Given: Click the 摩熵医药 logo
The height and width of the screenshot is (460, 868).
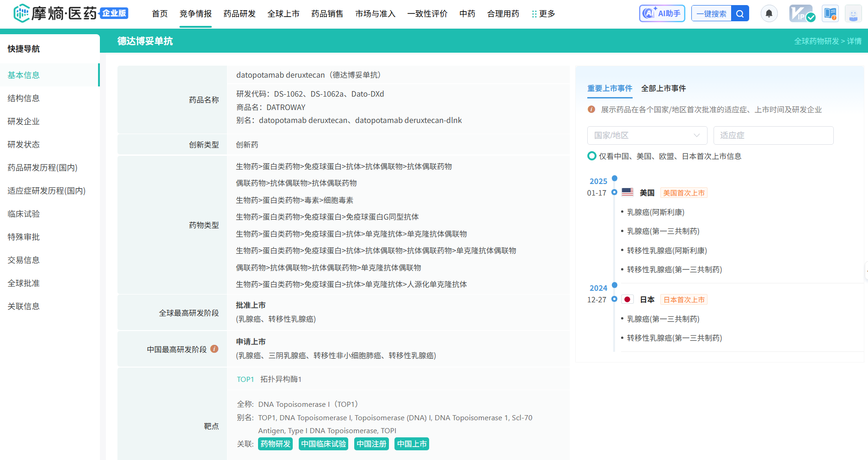Looking at the screenshot, I should click(55, 13).
